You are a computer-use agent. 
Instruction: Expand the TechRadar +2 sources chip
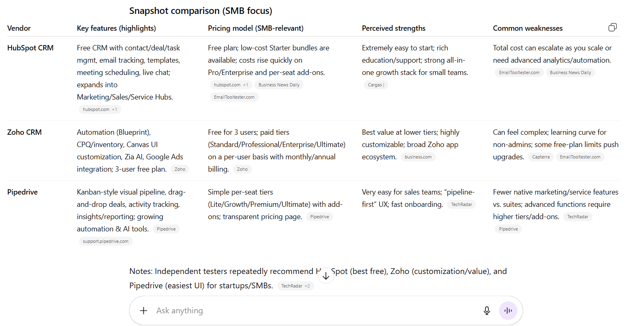click(x=295, y=286)
